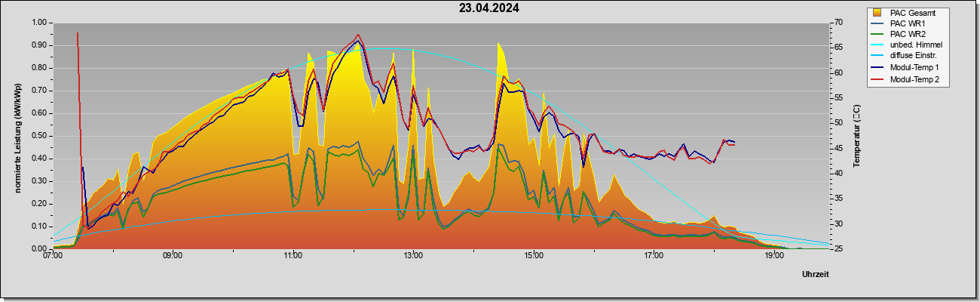Click the 13:00 time axis label
Screen dimensions: 980x302
tap(413, 256)
